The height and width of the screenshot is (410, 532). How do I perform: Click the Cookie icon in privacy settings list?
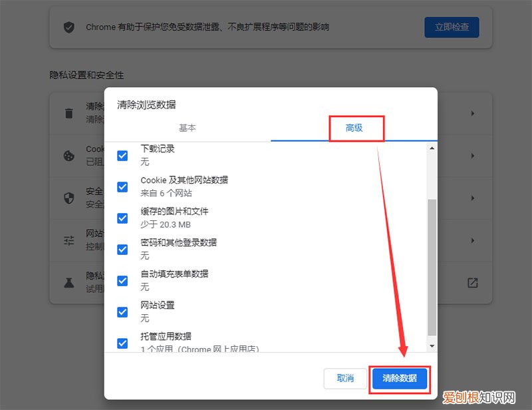pyautogui.click(x=69, y=156)
